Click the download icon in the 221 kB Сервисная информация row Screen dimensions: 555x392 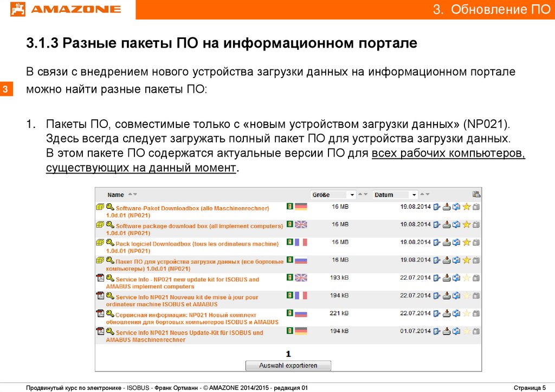pyautogui.click(x=447, y=313)
